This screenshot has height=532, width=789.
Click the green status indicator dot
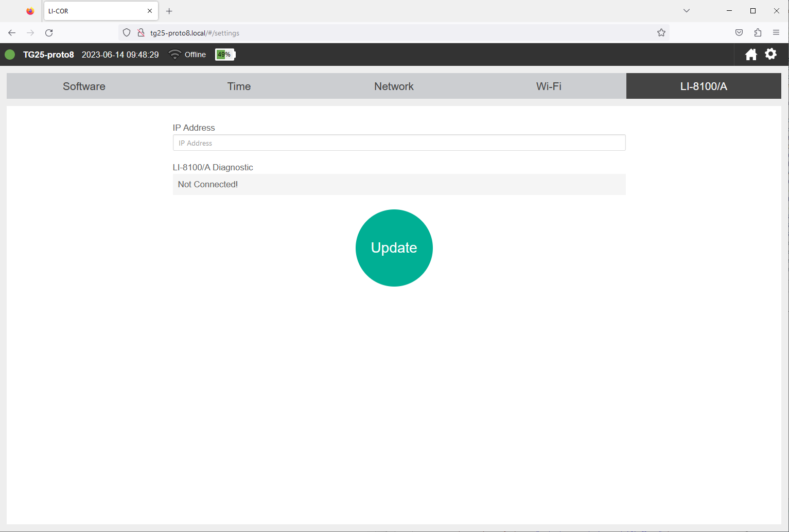pos(10,55)
